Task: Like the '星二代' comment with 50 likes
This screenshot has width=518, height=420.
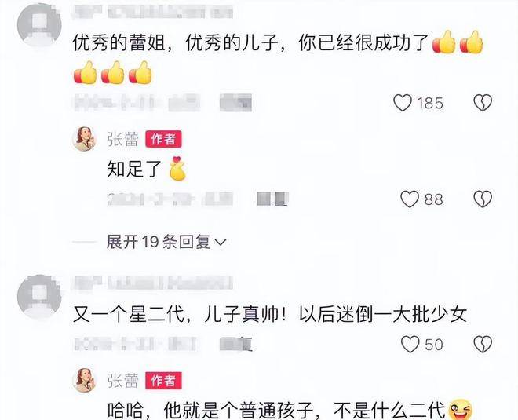Action: (410, 345)
